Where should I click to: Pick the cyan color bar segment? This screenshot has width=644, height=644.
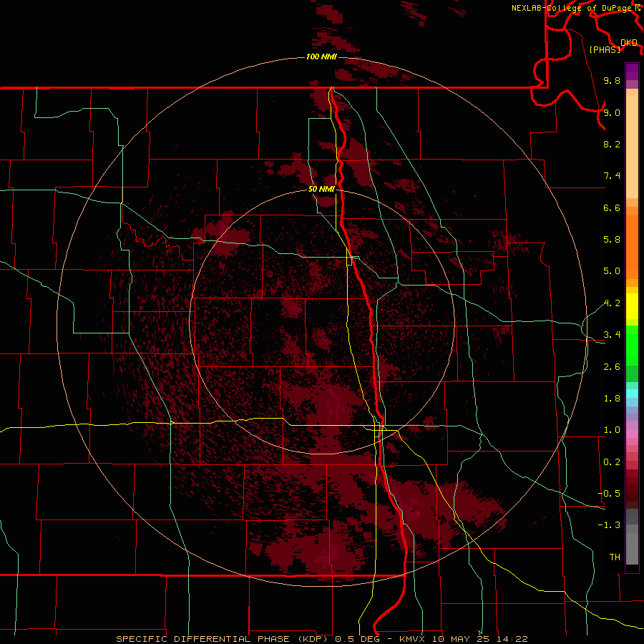(x=632, y=394)
